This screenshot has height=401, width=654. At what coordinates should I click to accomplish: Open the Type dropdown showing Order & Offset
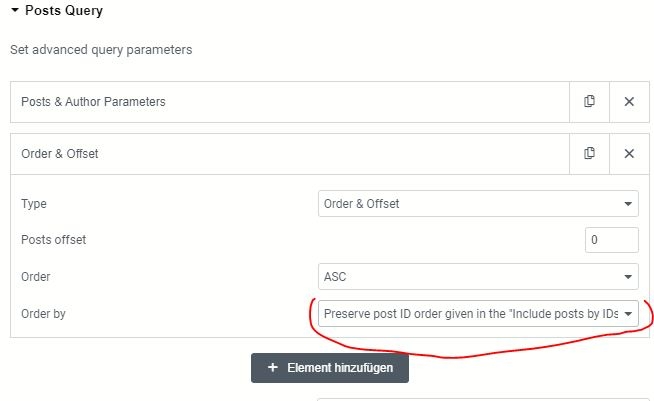[478, 204]
